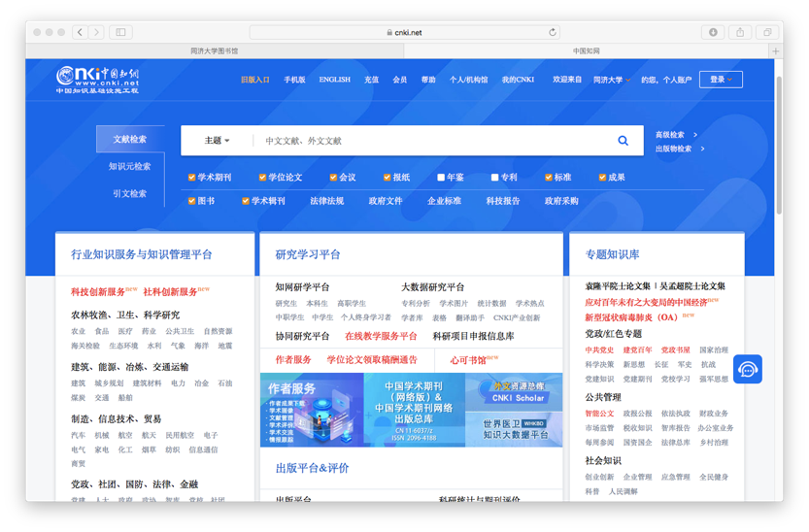809x532 pixels.
Task: Expand the 同济大学 institution dropdown
Action: [612, 80]
